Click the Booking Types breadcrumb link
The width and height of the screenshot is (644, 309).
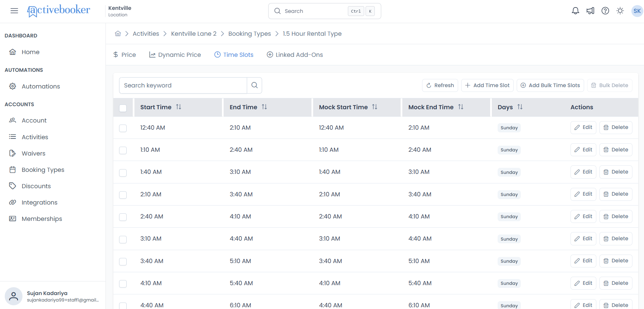point(249,34)
